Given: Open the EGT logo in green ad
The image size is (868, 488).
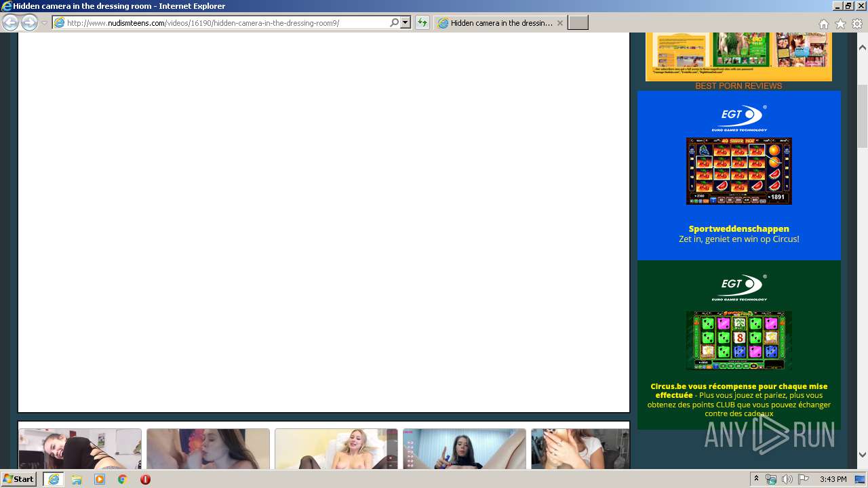Looking at the screenshot, I should point(739,288).
